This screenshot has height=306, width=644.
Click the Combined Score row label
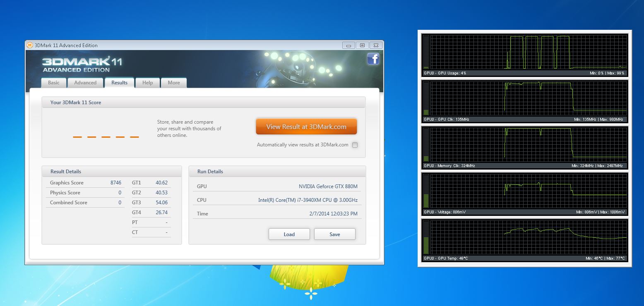(69, 203)
